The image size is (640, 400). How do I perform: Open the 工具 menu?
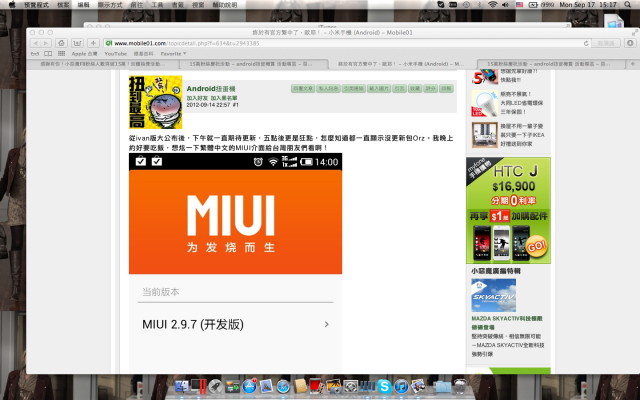157,5
